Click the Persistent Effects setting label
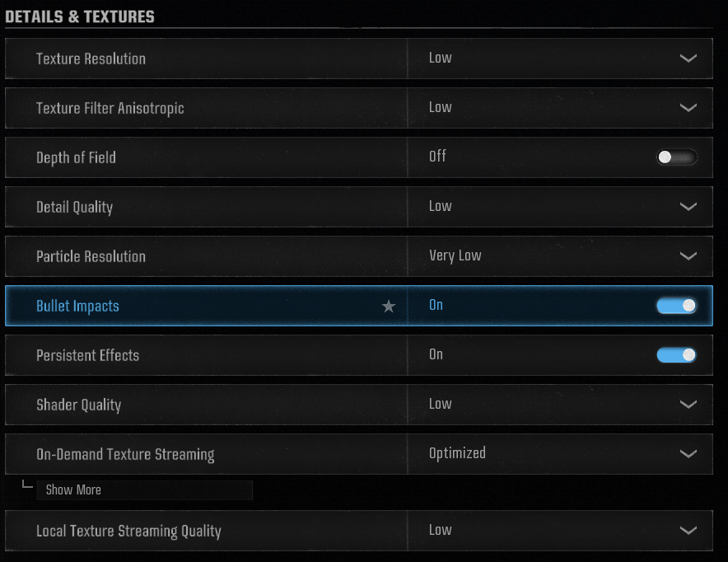 pyautogui.click(x=87, y=355)
